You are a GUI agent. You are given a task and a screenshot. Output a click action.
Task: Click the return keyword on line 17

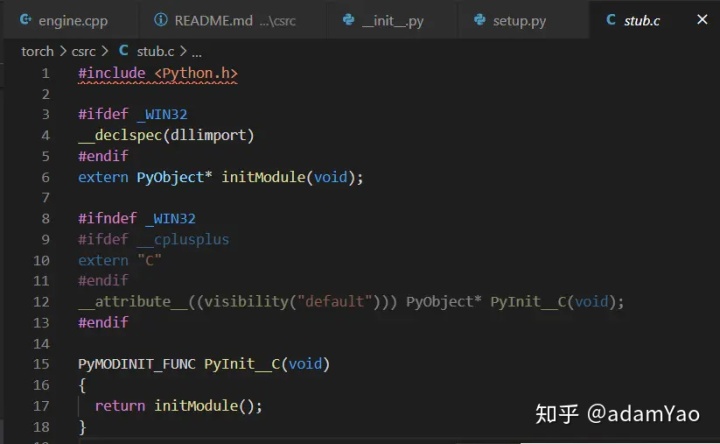tap(120, 406)
